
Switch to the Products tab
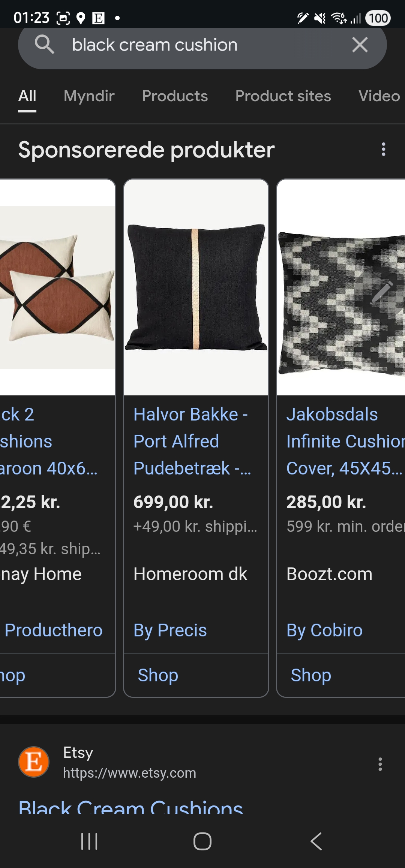pos(175,96)
